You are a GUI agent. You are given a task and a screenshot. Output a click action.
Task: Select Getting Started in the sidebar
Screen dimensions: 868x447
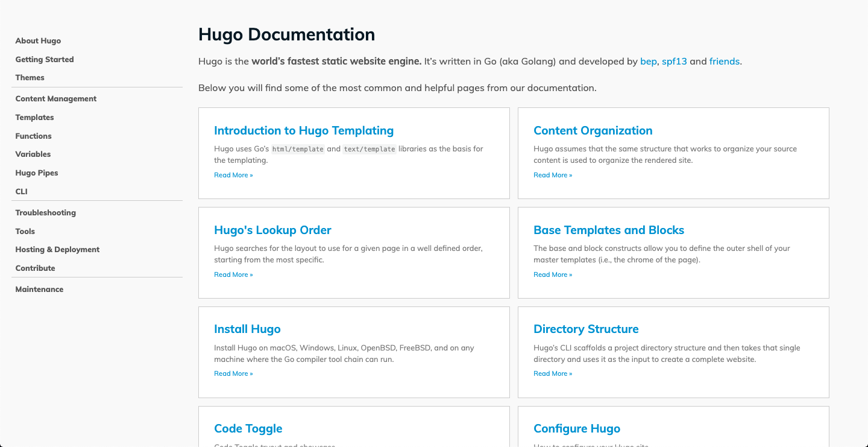[x=44, y=59]
